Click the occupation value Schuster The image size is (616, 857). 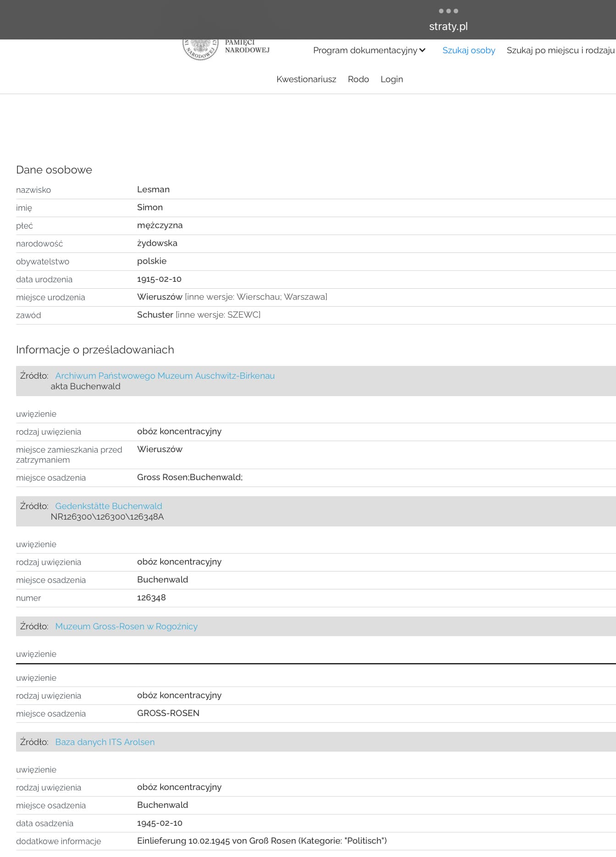(155, 315)
